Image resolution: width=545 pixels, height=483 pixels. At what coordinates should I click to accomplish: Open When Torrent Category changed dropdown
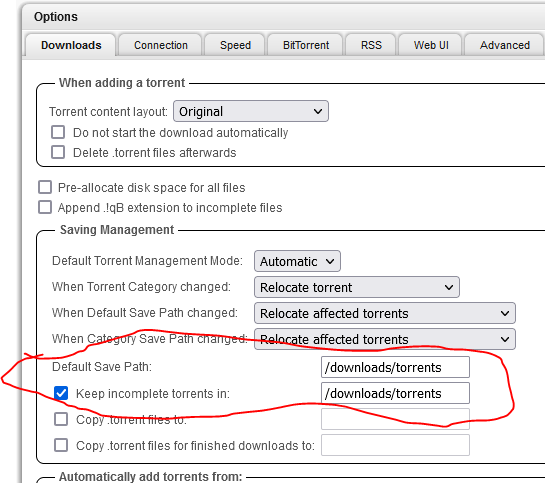pyautogui.click(x=357, y=287)
